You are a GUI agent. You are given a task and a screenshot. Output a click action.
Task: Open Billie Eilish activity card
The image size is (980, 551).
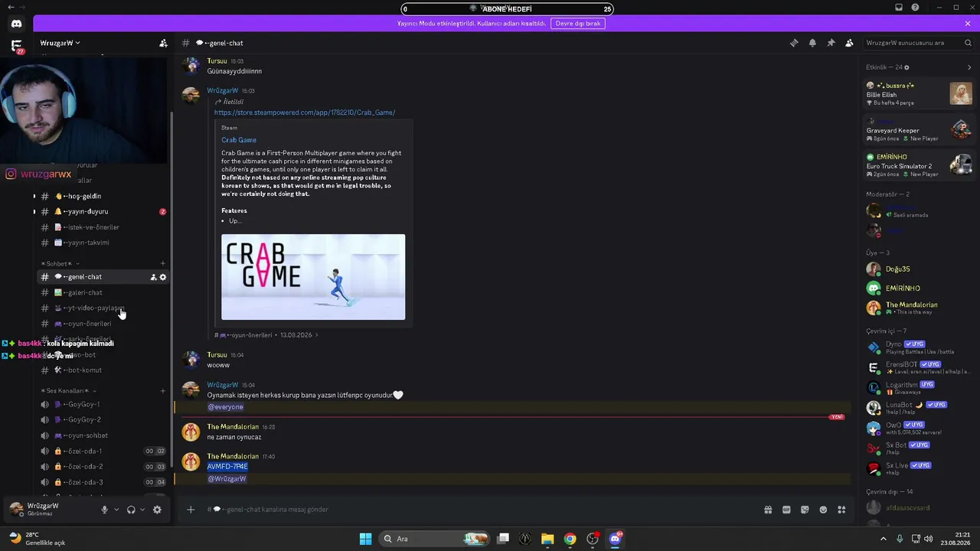(x=919, y=93)
